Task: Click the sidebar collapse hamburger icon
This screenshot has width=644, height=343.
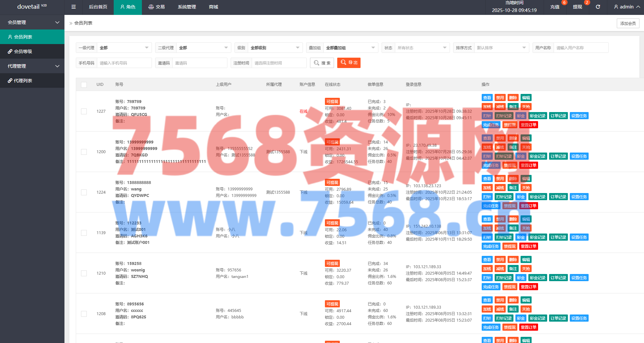Action: click(x=74, y=7)
